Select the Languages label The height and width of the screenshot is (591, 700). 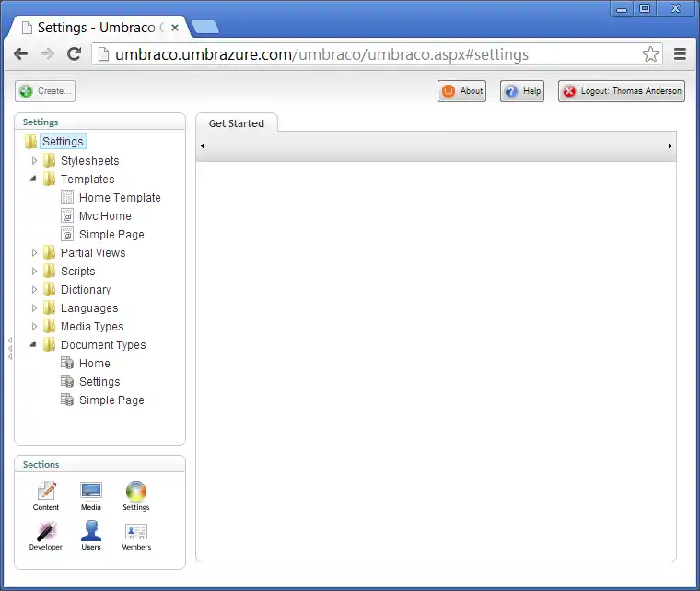tap(89, 308)
